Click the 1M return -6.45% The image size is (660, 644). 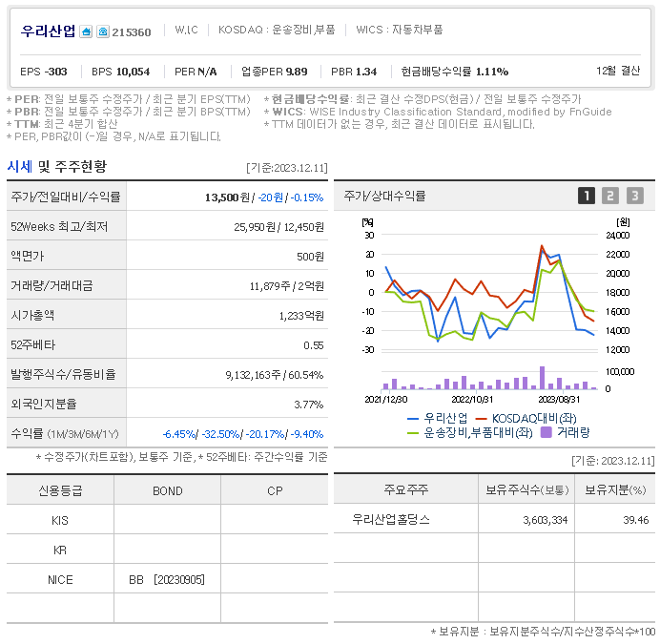point(179,434)
